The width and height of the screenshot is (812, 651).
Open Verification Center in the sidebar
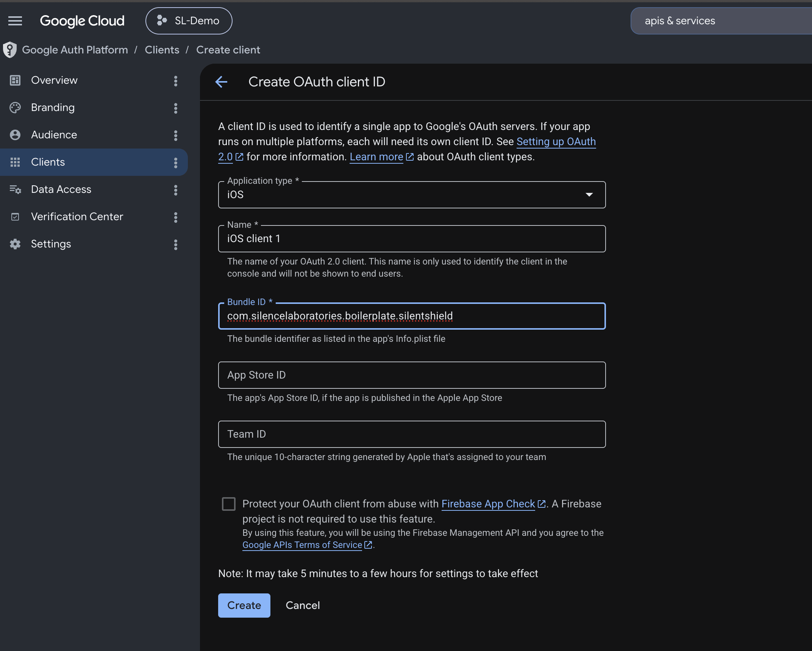[x=94, y=217]
